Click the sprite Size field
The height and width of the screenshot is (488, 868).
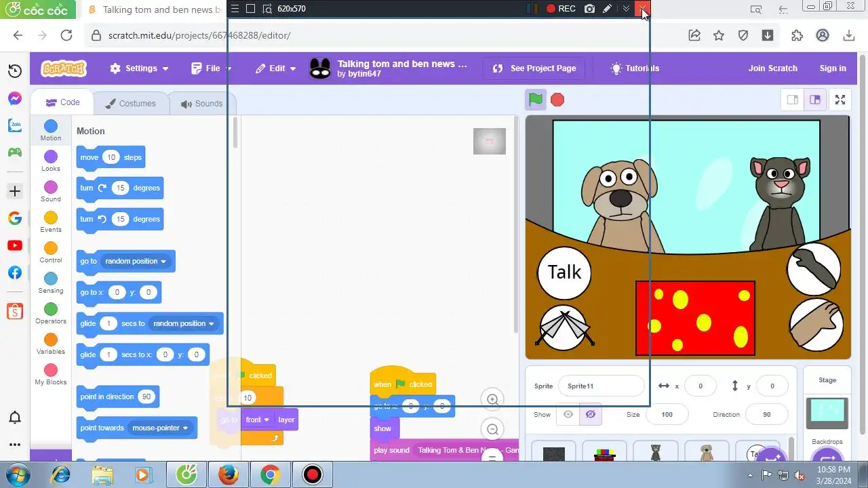[x=667, y=414]
